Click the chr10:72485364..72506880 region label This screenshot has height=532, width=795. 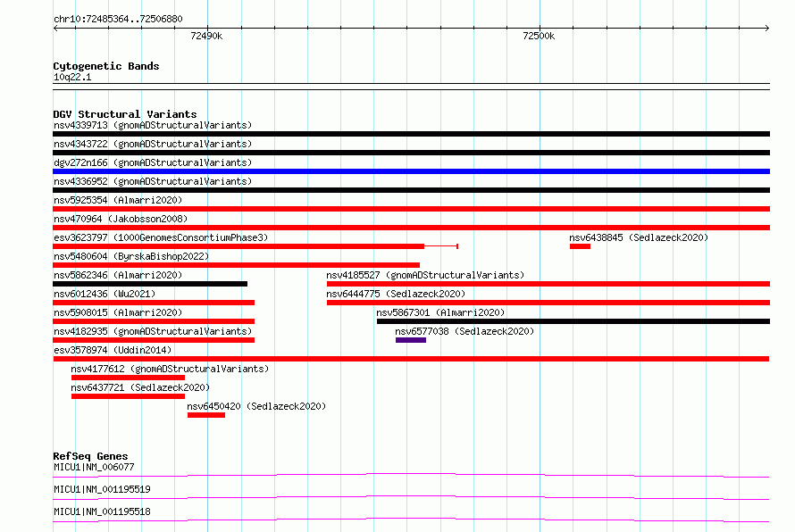click(118, 19)
